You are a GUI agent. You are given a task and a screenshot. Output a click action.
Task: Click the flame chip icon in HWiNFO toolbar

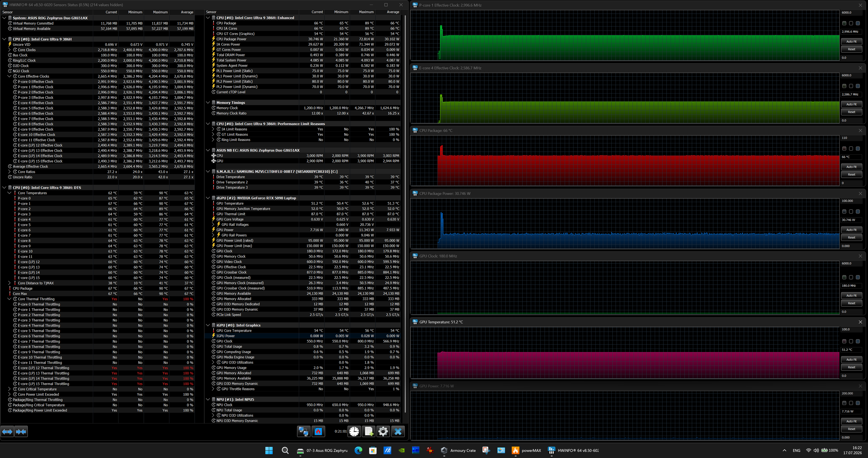pos(318,431)
